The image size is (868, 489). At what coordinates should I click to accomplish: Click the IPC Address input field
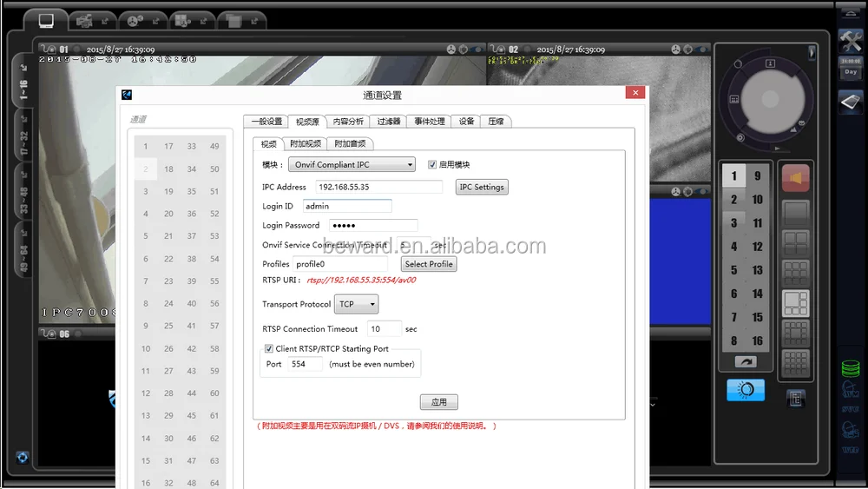point(378,188)
